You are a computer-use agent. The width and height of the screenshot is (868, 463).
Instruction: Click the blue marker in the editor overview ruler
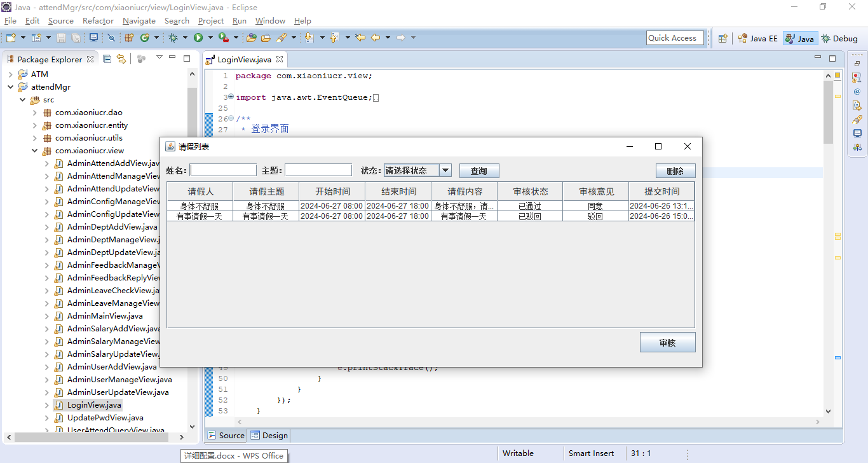837,358
